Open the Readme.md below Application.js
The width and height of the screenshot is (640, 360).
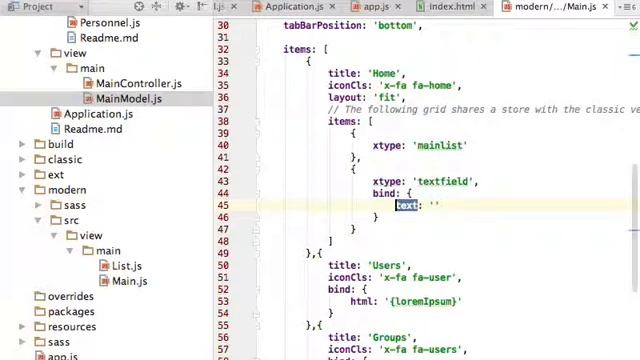(x=93, y=129)
